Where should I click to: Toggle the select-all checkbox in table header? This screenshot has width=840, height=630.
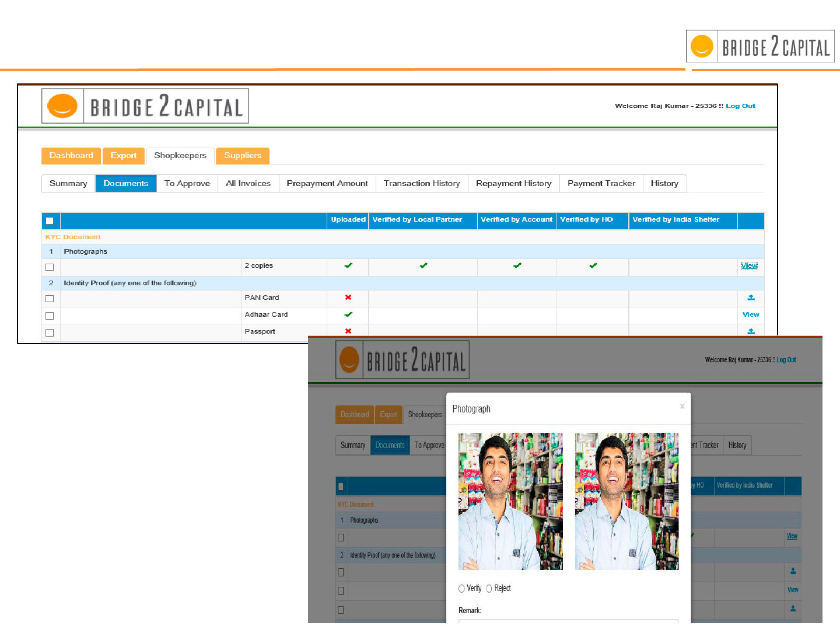(50, 220)
